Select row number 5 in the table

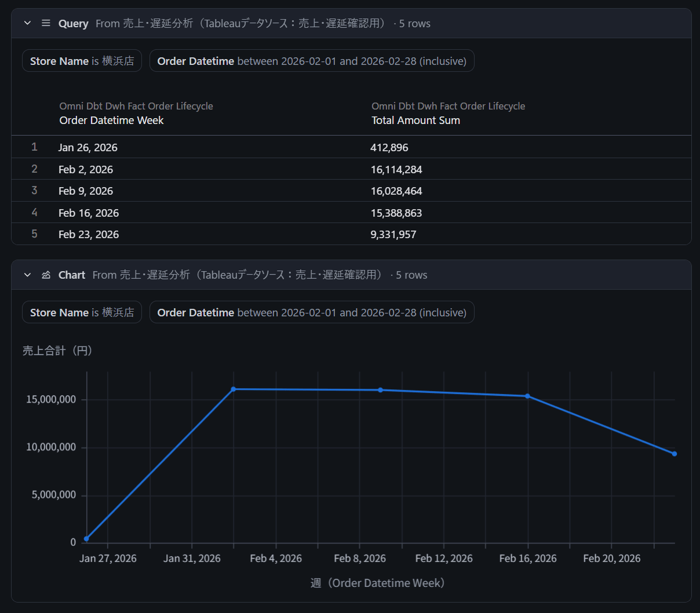click(x=34, y=234)
